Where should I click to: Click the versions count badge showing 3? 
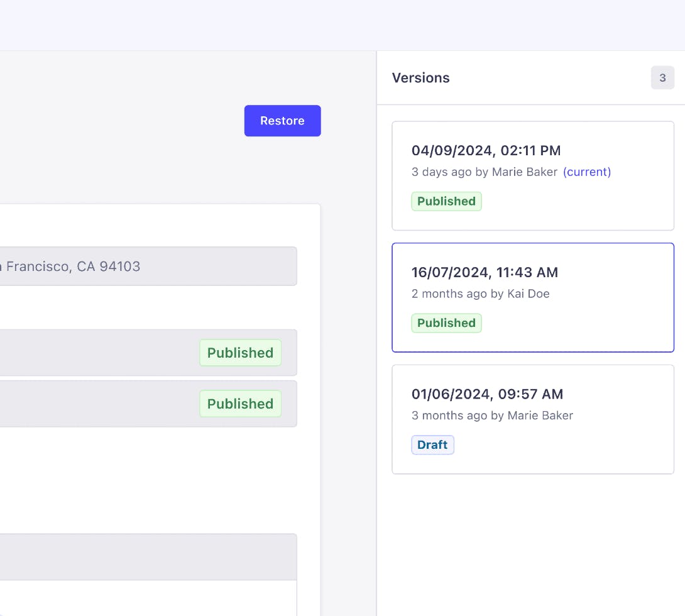[662, 78]
